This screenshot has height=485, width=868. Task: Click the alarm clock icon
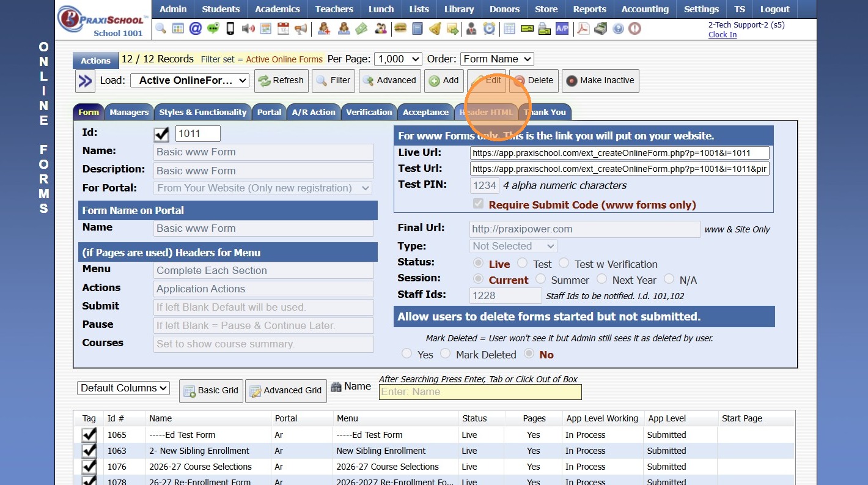pos(489,28)
